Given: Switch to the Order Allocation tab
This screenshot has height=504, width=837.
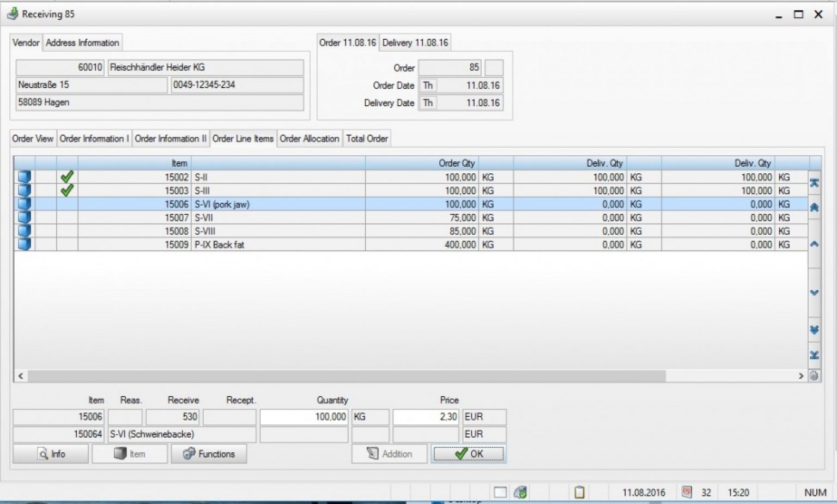Looking at the screenshot, I should (309, 138).
